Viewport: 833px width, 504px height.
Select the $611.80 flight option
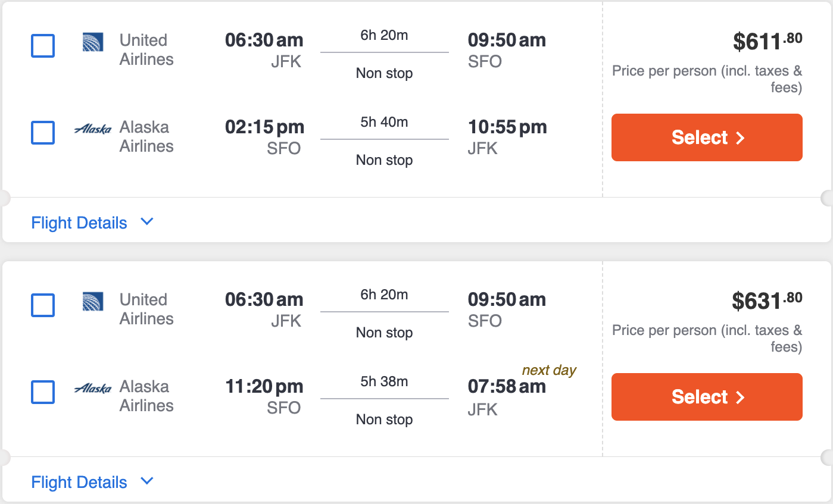click(707, 137)
